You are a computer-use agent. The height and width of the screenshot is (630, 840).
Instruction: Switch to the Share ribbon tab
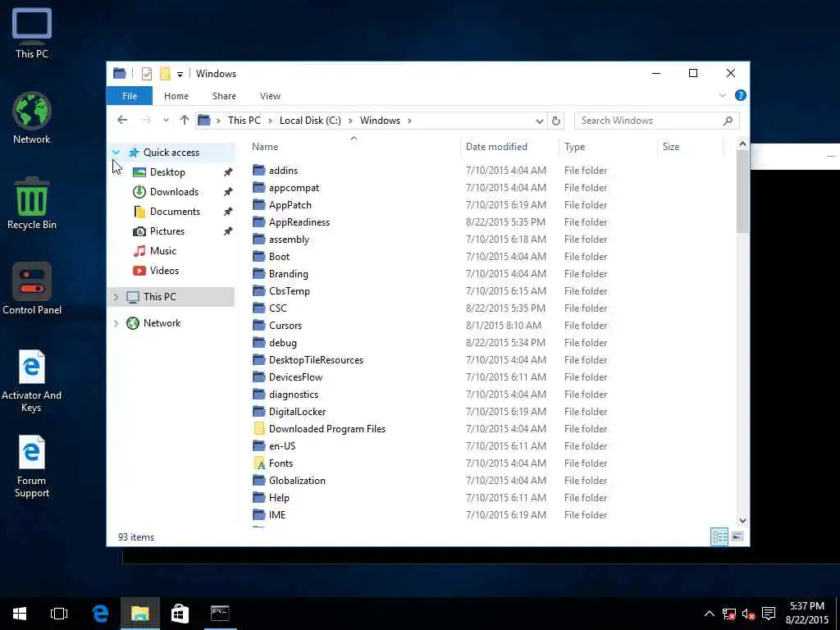pyautogui.click(x=224, y=96)
